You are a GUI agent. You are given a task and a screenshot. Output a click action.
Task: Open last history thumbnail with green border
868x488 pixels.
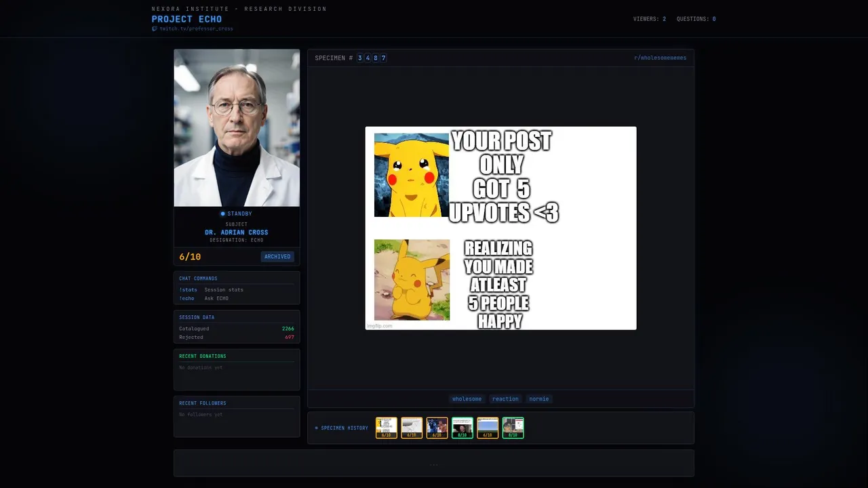coord(513,428)
